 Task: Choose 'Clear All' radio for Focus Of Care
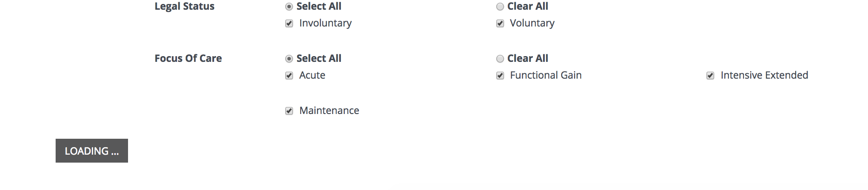(x=500, y=59)
